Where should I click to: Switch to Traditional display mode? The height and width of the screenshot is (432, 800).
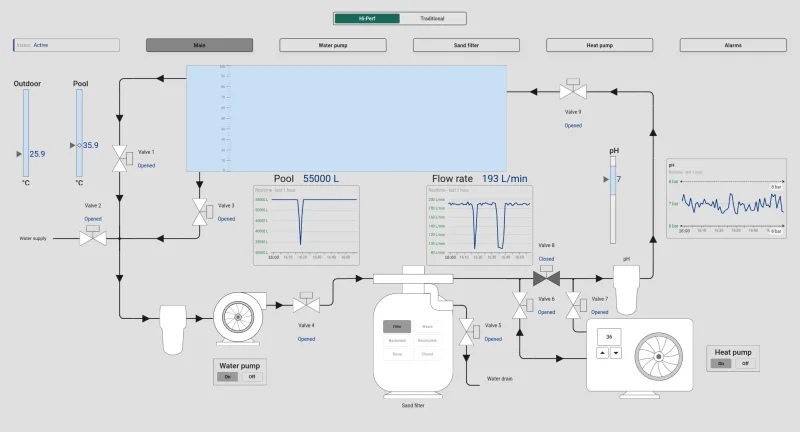(x=432, y=18)
